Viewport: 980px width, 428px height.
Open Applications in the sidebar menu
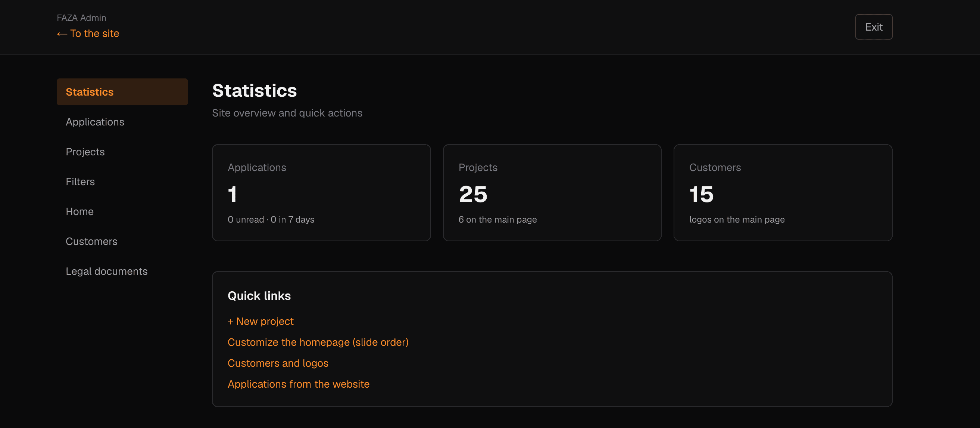tap(122, 122)
